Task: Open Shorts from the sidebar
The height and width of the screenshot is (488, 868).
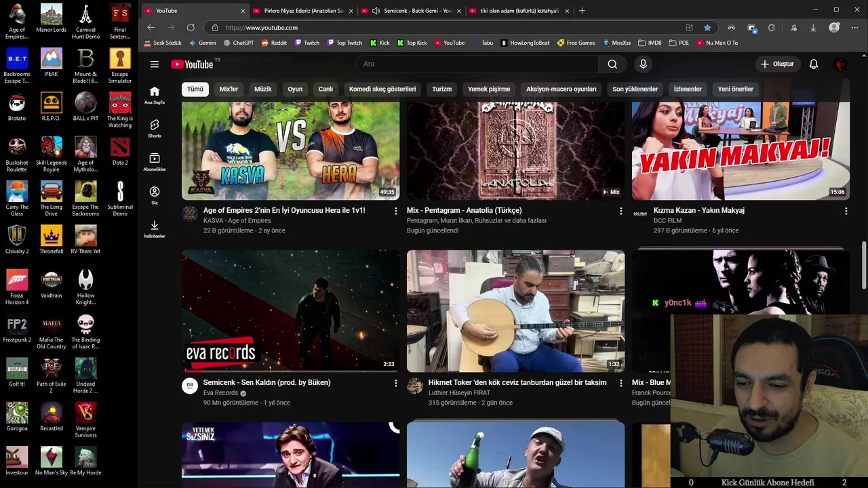Action: tap(155, 129)
